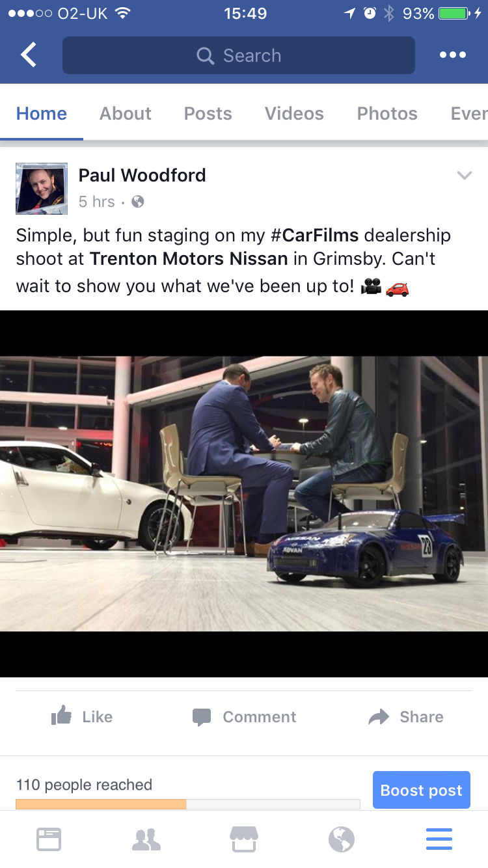Tap the Boost post button
The width and height of the screenshot is (488, 868).
[x=422, y=790]
